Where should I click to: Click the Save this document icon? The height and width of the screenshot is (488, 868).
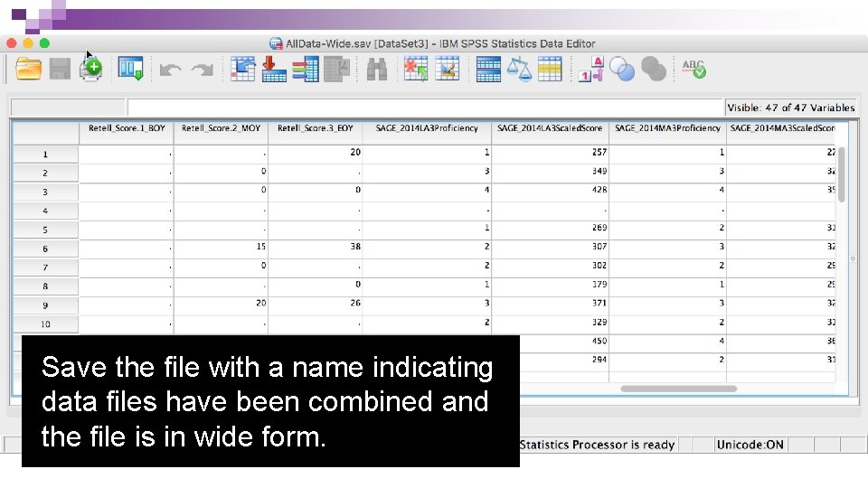coord(60,70)
